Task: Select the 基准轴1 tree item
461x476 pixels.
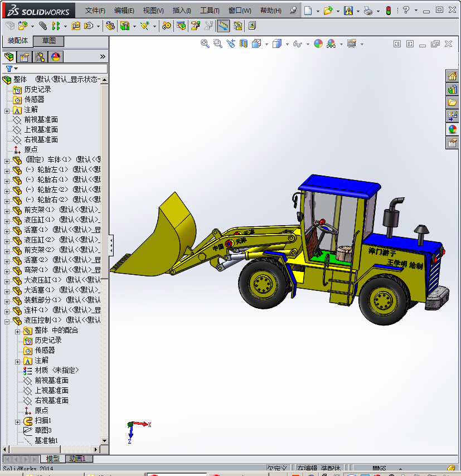Action: click(46, 440)
